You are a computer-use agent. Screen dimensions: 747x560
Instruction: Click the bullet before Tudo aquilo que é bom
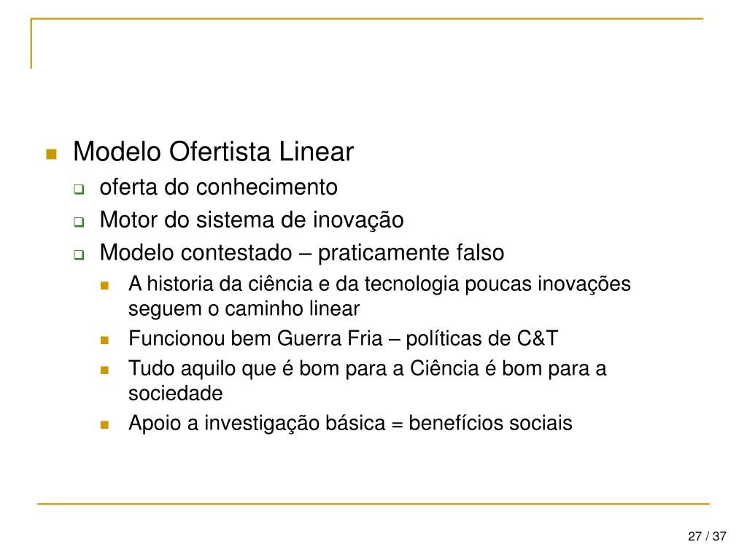tap(105, 370)
